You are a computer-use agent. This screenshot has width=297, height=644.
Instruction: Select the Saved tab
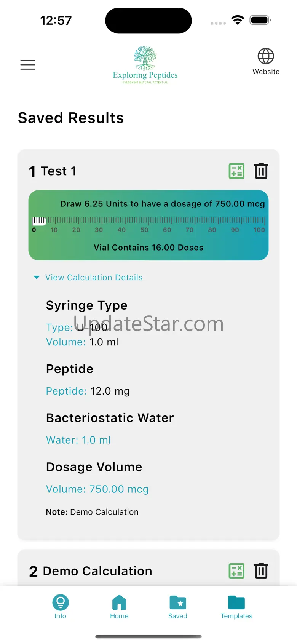click(x=178, y=607)
